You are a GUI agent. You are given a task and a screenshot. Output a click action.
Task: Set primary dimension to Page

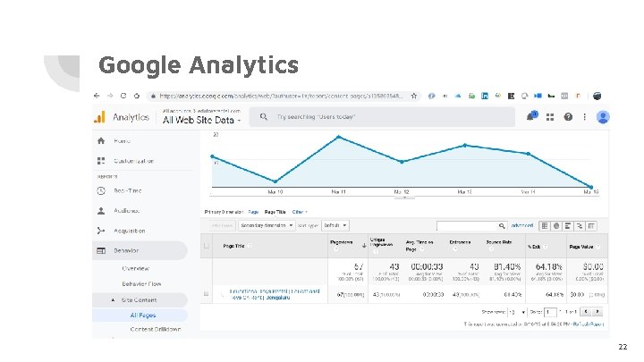253,212
